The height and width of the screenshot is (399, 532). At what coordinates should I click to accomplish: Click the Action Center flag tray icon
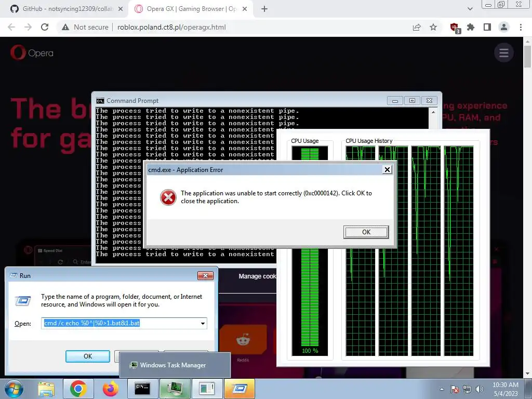pyautogui.click(x=454, y=389)
